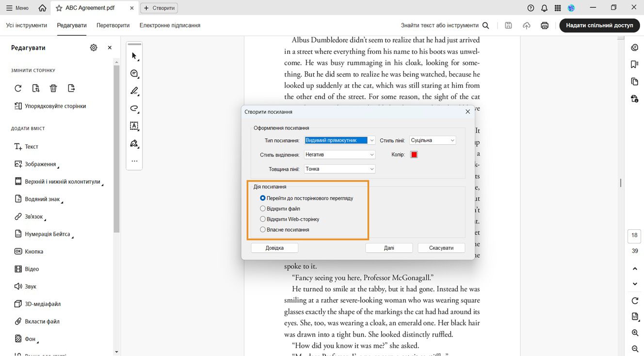Open Стиль лінії dropdown
Viewport: 644px width, 356px height.
(433, 140)
